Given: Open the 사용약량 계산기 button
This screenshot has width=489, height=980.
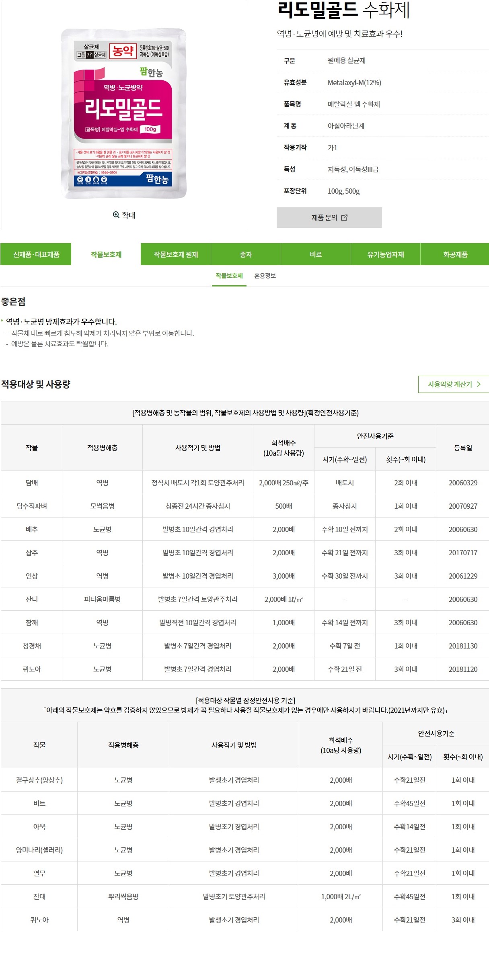Looking at the screenshot, I should point(454,385).
